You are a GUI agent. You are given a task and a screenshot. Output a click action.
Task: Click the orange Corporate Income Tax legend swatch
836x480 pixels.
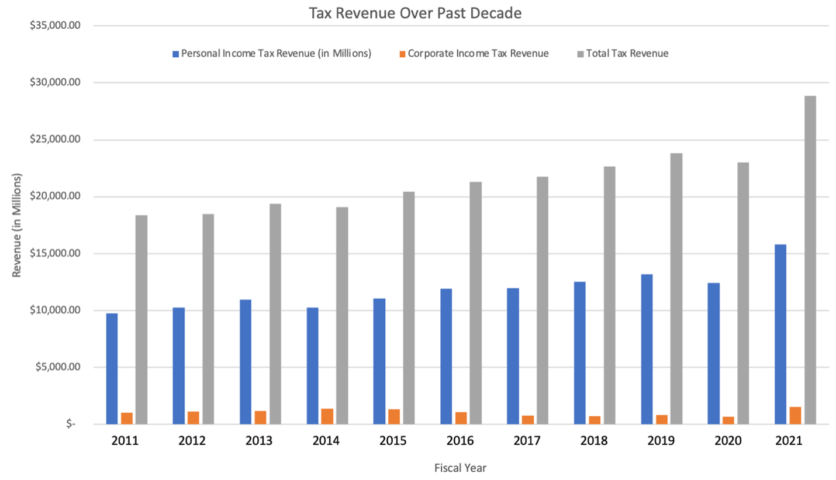click(x=404, y=53)
